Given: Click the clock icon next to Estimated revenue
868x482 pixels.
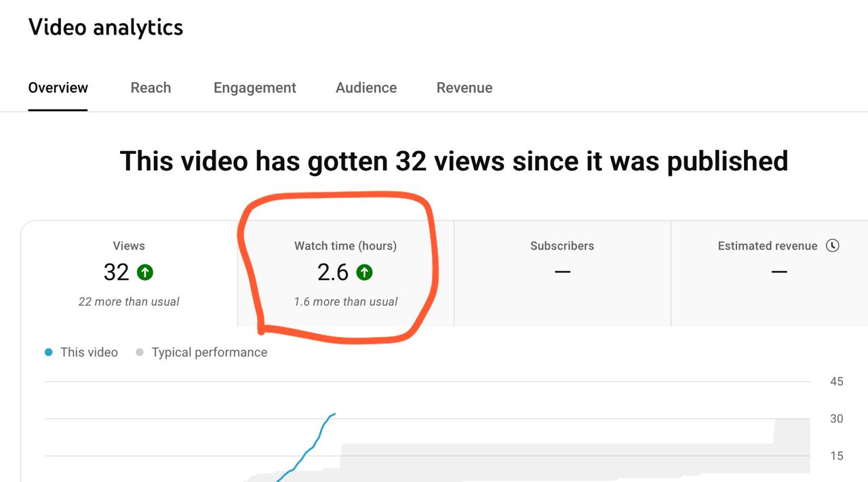Looking at the screenshot, I should point(833,245).
